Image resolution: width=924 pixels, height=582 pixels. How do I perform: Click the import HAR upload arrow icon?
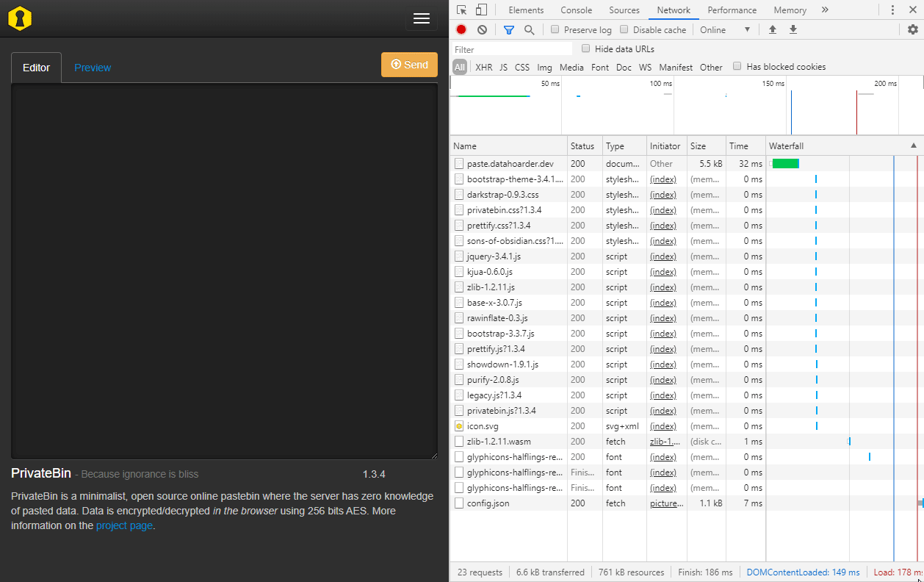[x=772, y=29]
